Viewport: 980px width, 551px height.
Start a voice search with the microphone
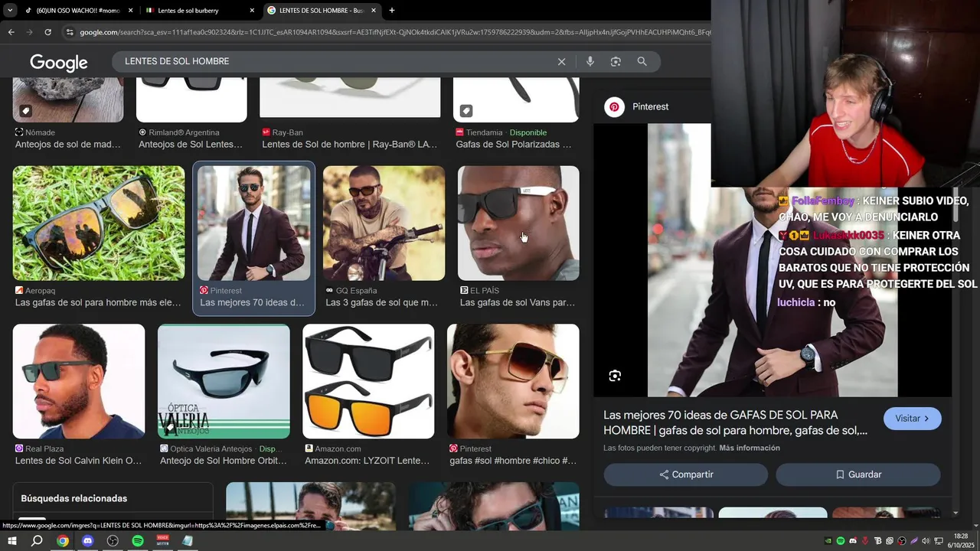click(590, 62)
